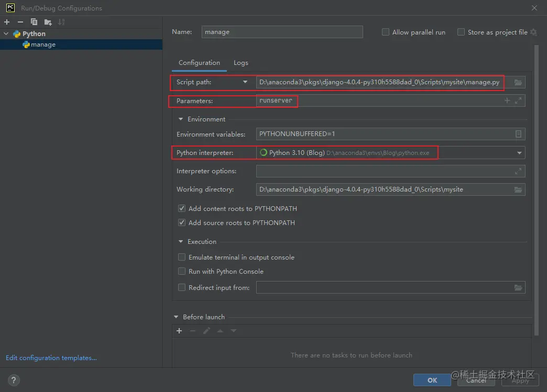Screen dimensions: 547x392
Task: Expand the Interpreter options field
Action: (x=518, y=171)
